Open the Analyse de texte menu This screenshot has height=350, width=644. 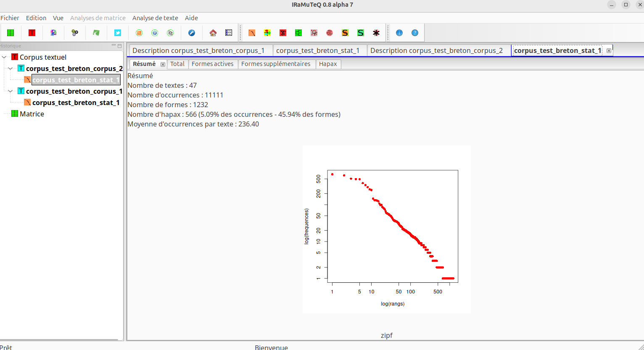pyautogui.click(x=155, y=18)
